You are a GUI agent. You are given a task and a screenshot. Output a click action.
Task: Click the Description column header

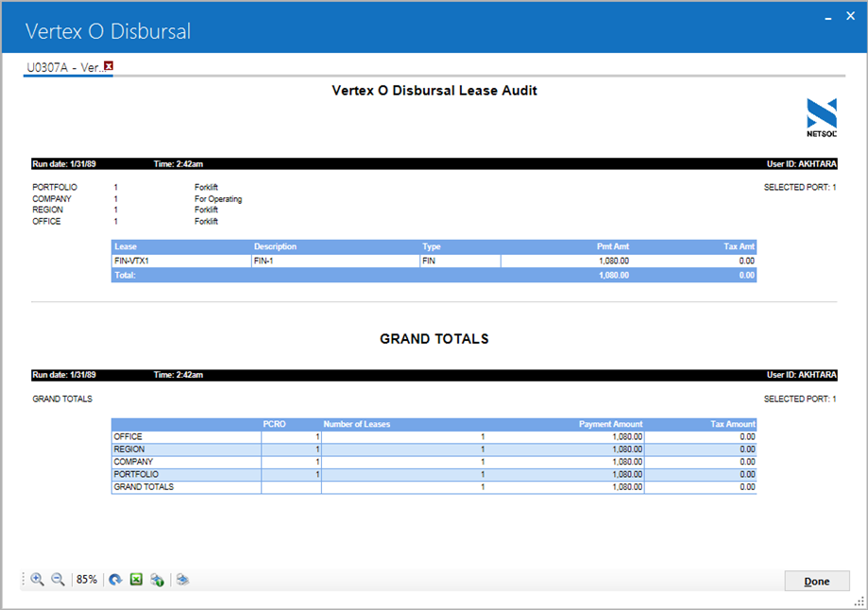tap(275, 246)
